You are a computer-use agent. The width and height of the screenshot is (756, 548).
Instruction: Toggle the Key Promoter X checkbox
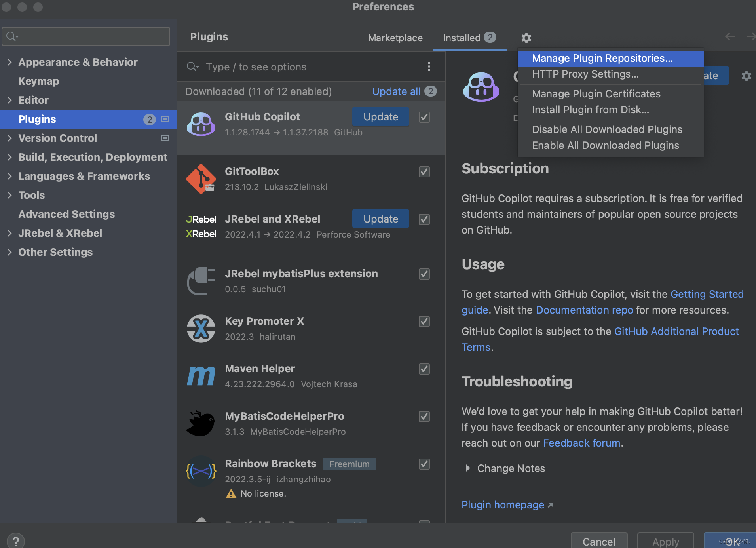(424, 321)
